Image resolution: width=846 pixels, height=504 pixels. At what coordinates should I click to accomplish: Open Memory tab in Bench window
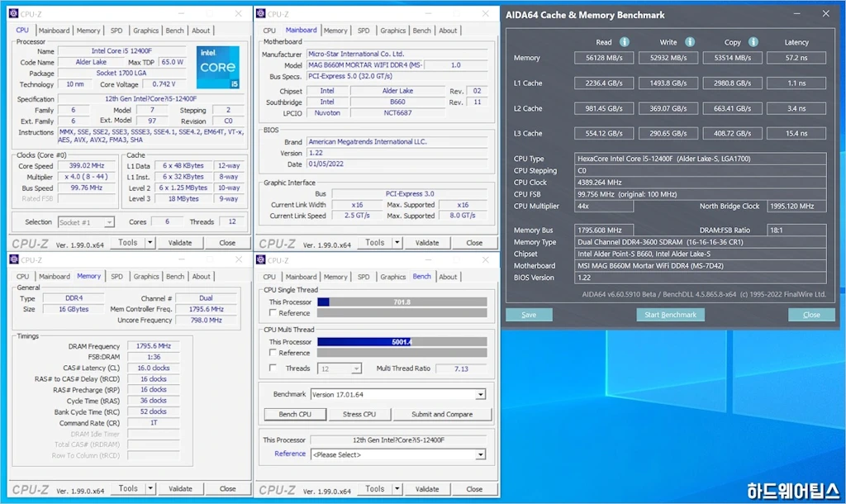(x=335, y=277)
